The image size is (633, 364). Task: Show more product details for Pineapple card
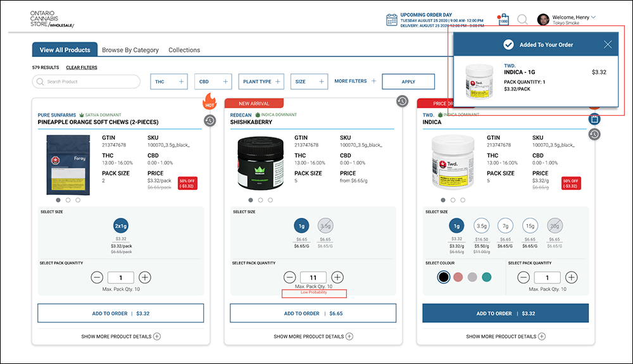point(121,337)
